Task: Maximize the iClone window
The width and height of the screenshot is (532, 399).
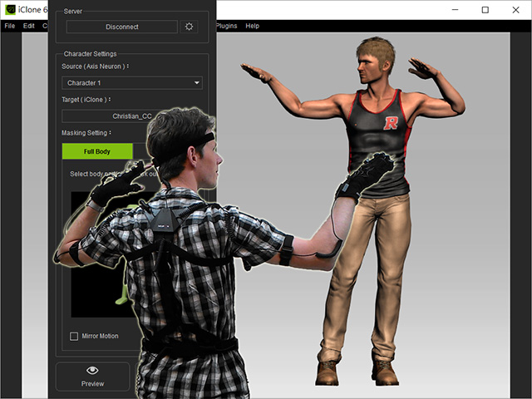Action: [485, 10]
